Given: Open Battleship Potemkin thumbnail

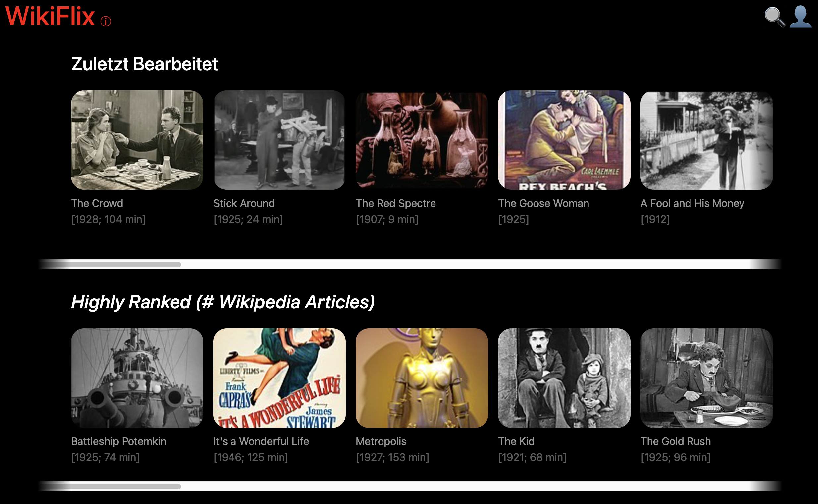Looking at the screenshot, I should (x=137, y=378).
